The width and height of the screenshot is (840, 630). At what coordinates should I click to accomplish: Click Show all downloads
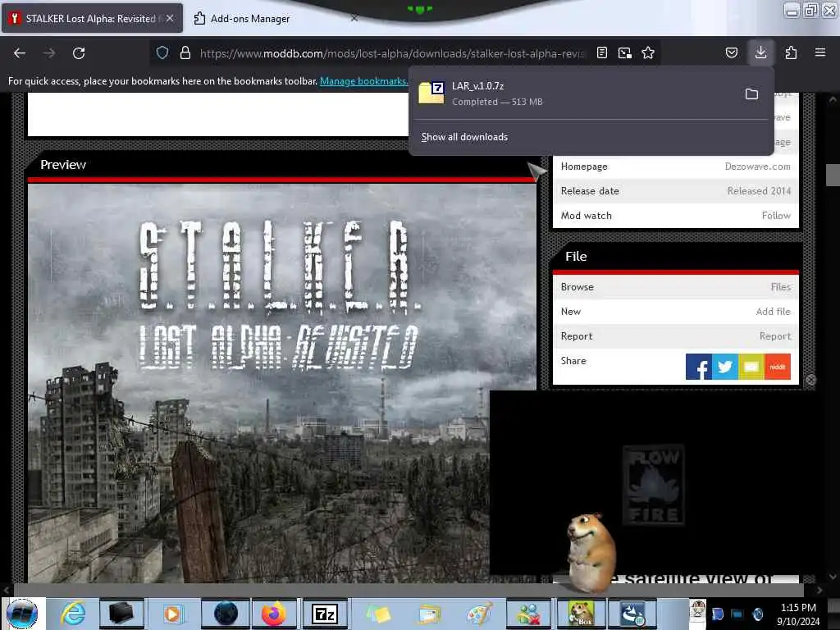[464, 137]
